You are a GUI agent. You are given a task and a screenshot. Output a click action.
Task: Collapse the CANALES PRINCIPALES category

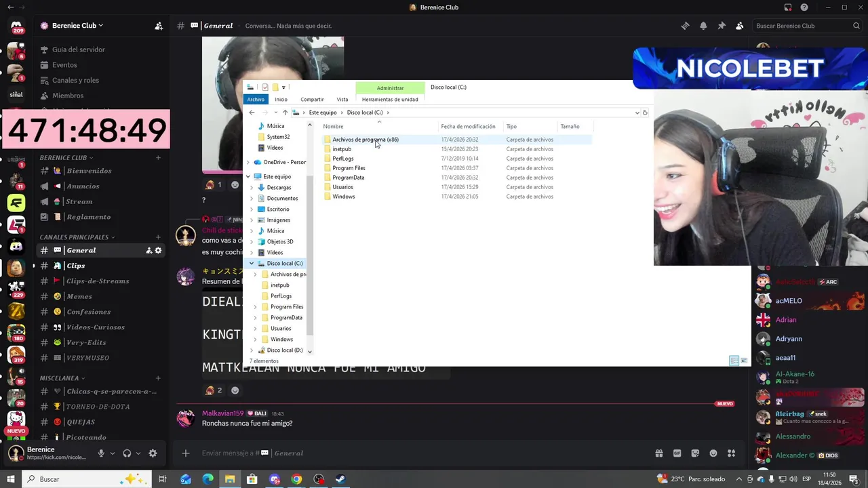point(77,237)
